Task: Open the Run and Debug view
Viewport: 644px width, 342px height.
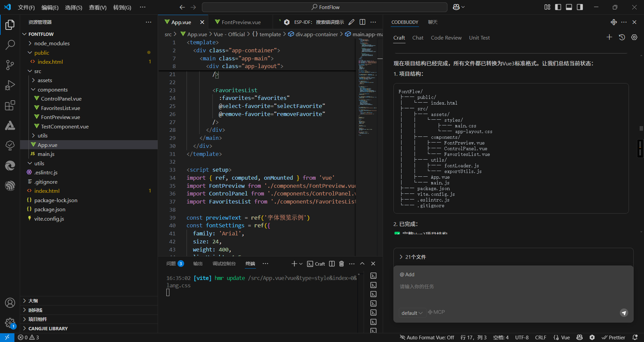Action: click(x=10, y=85)
